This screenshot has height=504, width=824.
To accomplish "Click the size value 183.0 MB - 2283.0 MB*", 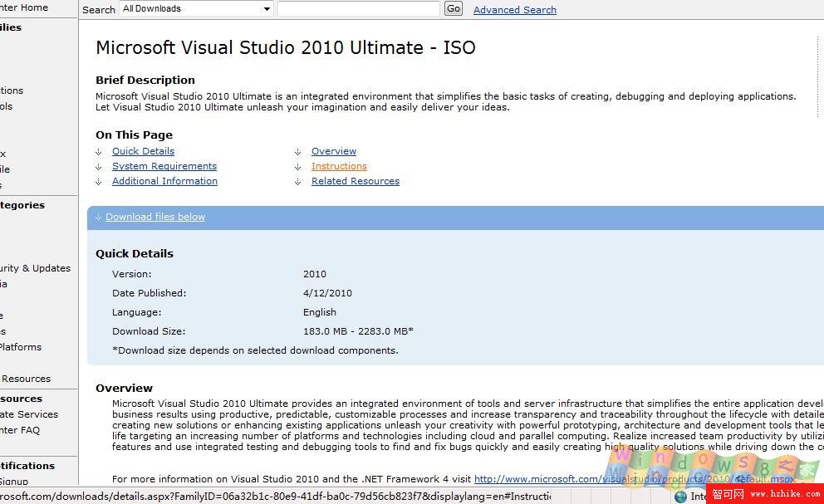I will [x=358, y=331].
